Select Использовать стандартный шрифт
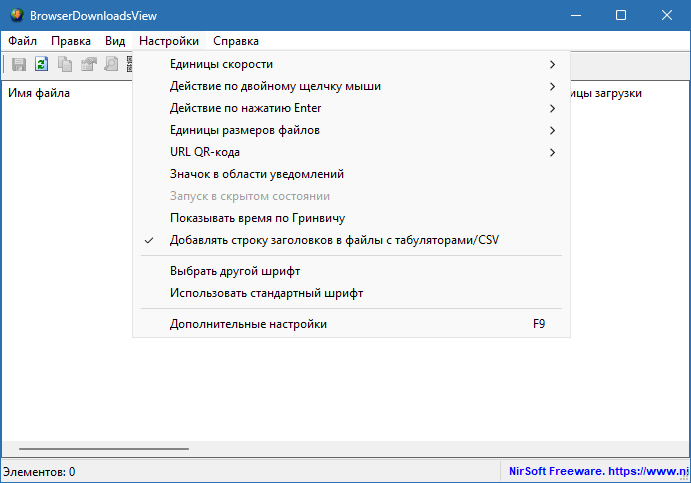Image resolution: width=691 pixels, height=483 pixels. click(351, 294)
